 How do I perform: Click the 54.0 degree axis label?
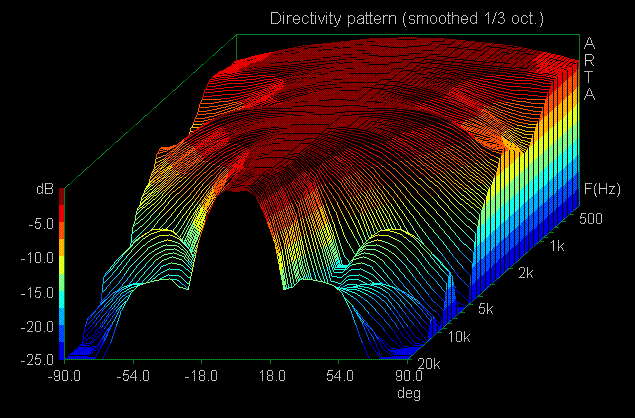[341, 375]
